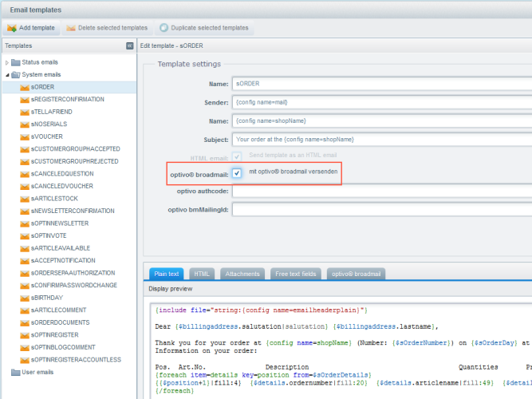This screenshot has height=399, width=532.
Task: Click the optivo bmMailingId input field
Action: coord(382,210)
